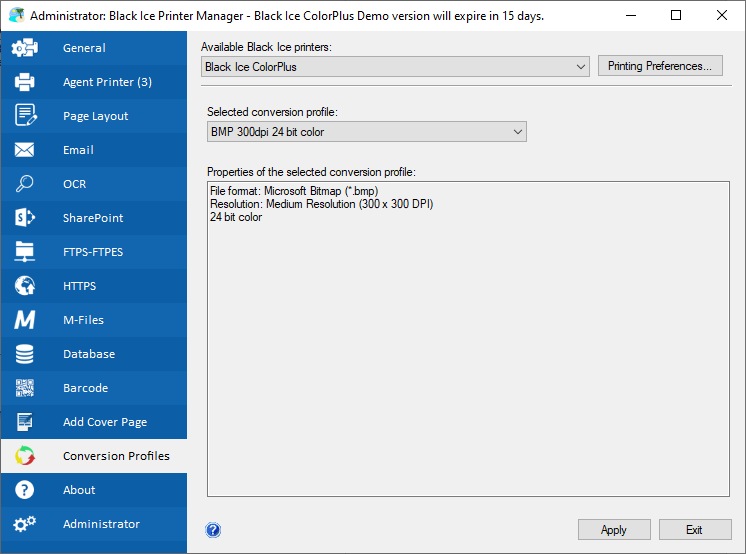
Task: Click the General printer icon in sidebar
Action: (x=25, y=48)
